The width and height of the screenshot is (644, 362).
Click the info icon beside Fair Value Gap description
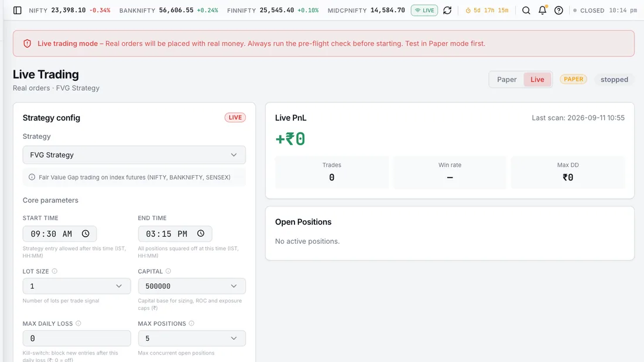pyautogui.click(x=32, y=177)
